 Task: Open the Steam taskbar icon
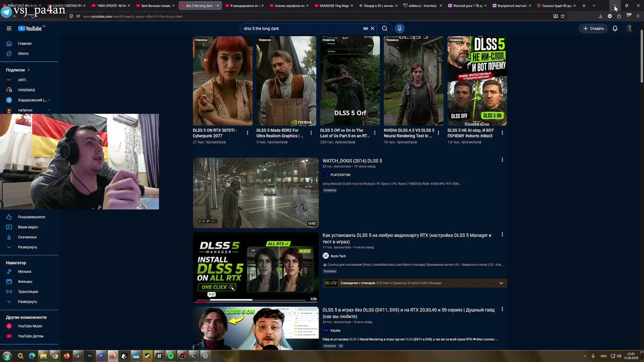147,356
